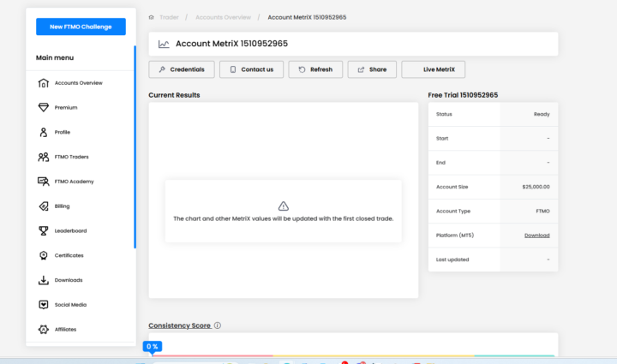Click the FTMO account type value

(542, 211)
